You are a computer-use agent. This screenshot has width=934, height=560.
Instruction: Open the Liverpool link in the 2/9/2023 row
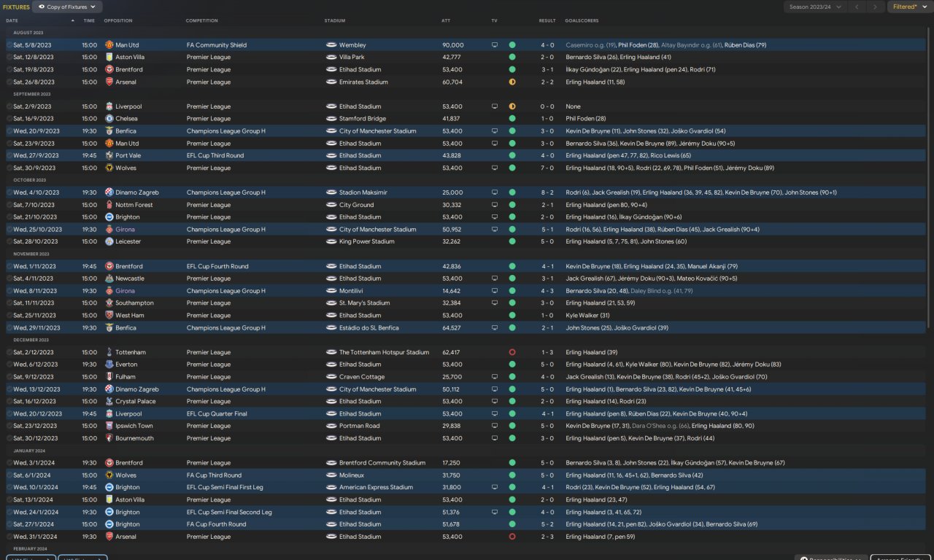pyautogui.click(x=129, y=106)
